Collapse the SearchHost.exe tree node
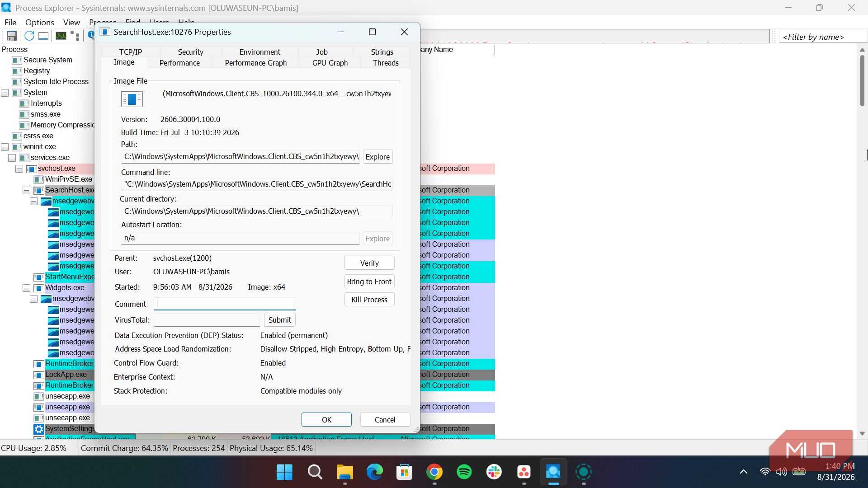This screenshot has width=868, height=488. click(x=27, y=190)
